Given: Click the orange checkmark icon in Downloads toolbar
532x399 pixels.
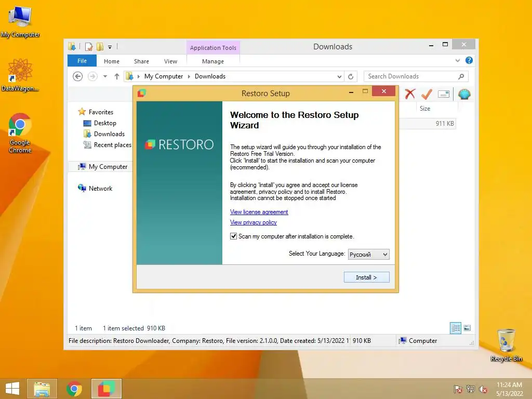Looking at the screenshot, I should point(427,94).
